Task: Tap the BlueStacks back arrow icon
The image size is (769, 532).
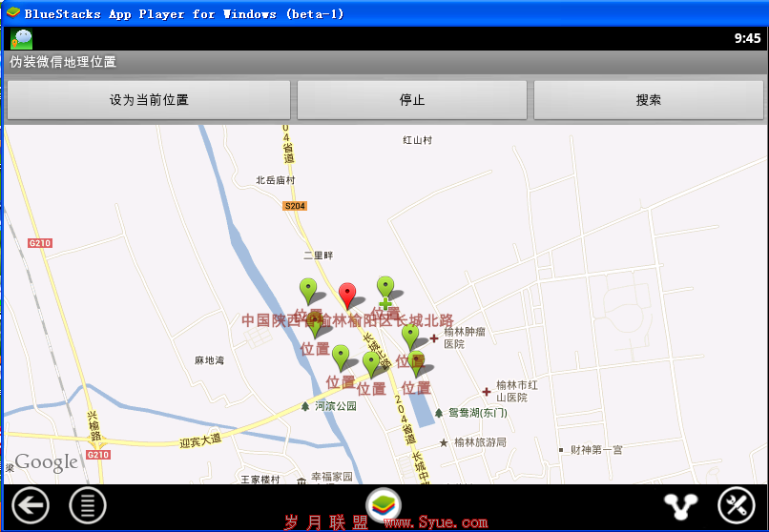Action: click(31, 505)
